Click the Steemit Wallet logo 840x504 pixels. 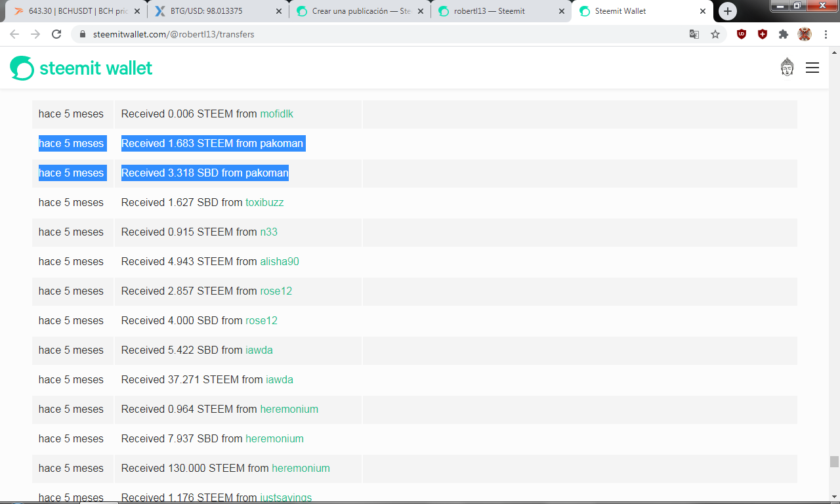[81, 68]
